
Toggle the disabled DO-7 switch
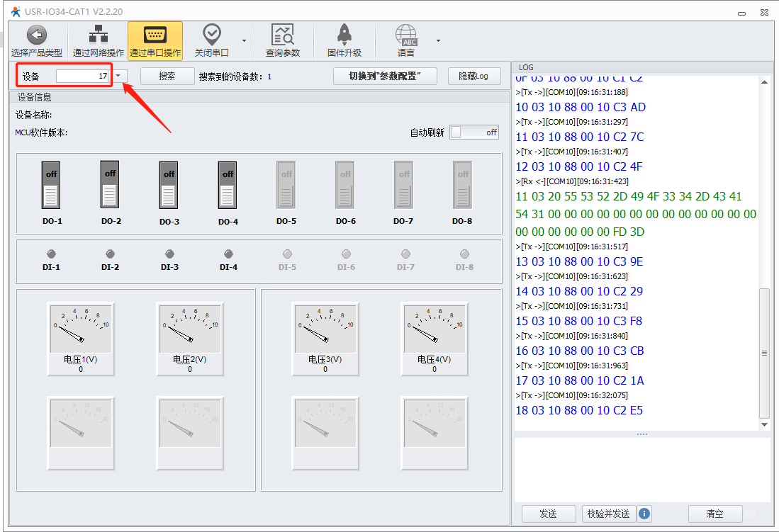[404, 185]
